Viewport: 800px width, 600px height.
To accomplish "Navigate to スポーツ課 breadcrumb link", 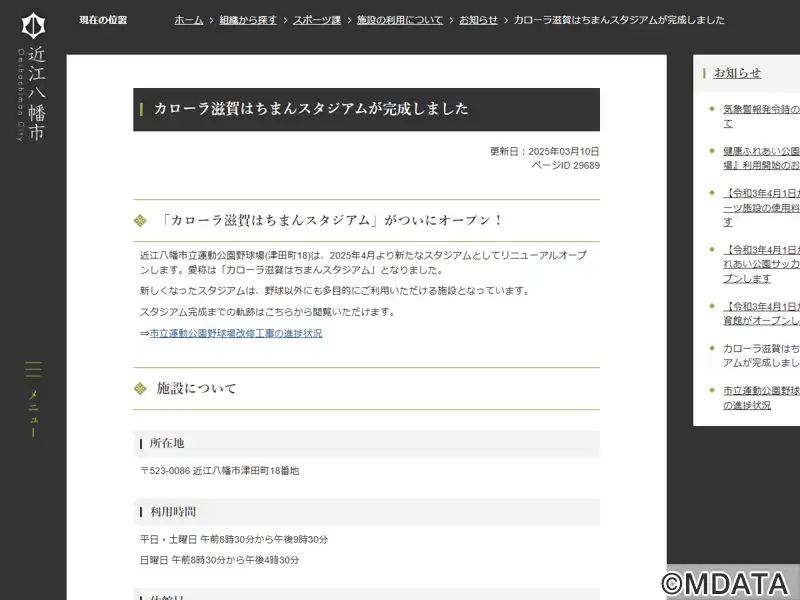I will 316,20.
